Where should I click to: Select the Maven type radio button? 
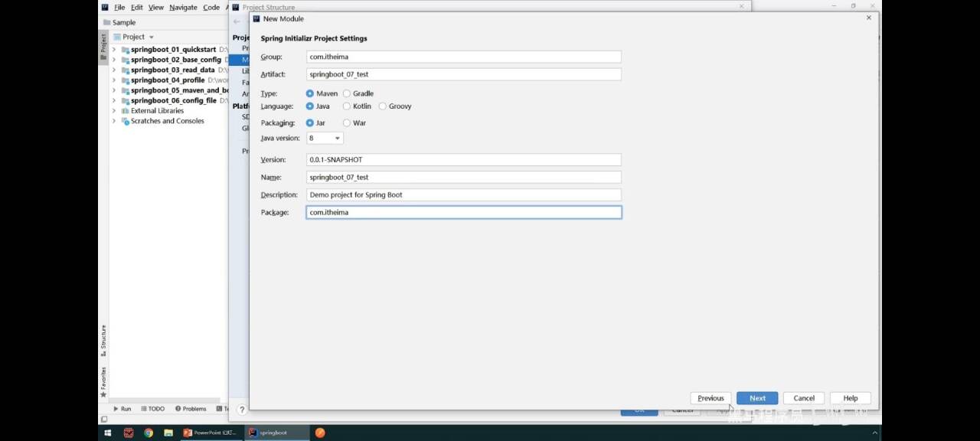310,93
